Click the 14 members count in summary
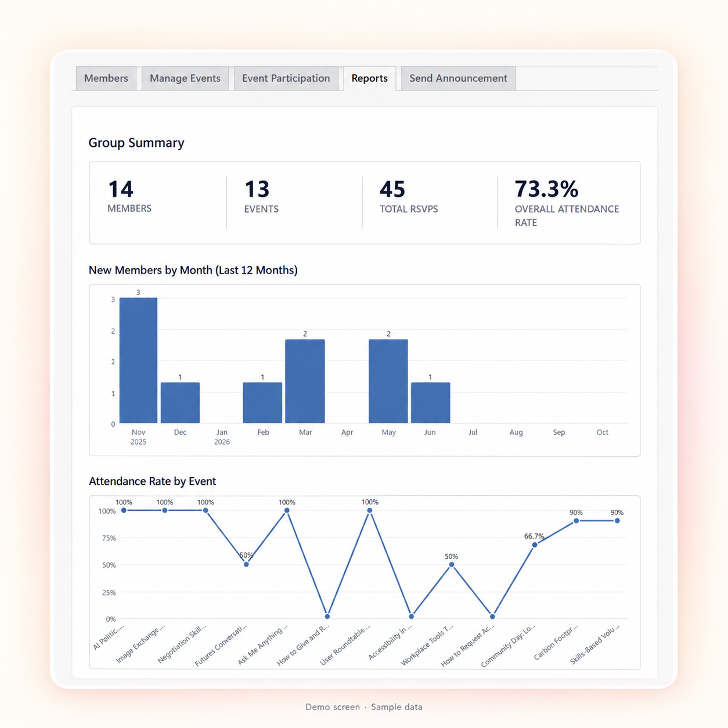This screenshot has height=728, width=728. click(x=121, y=189)
